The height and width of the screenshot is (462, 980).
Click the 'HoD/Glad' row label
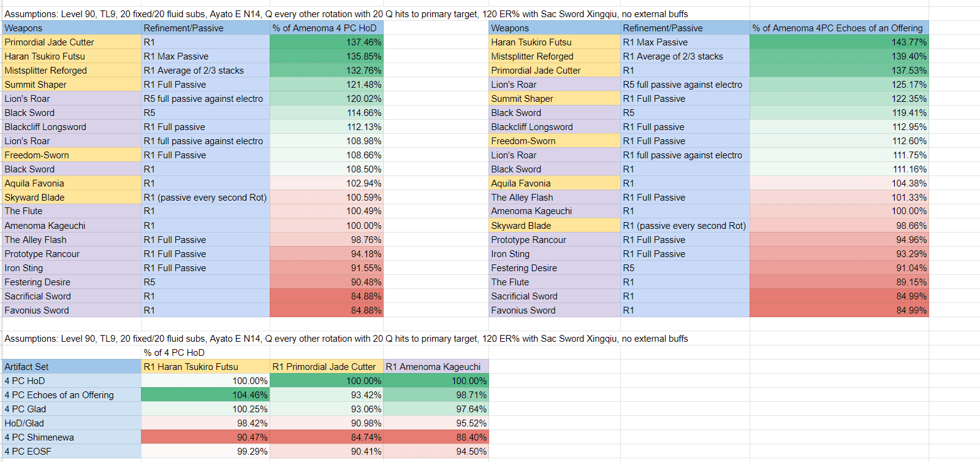(x=71, y=423)
